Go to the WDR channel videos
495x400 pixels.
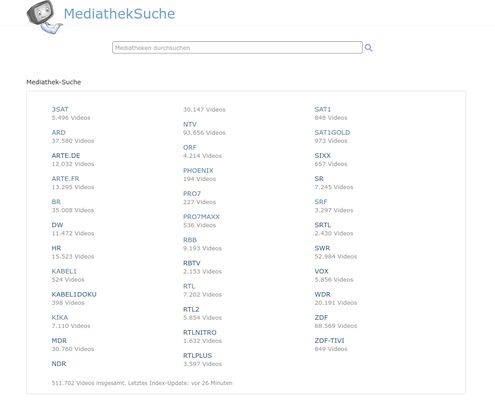click(x=323, y=294)
